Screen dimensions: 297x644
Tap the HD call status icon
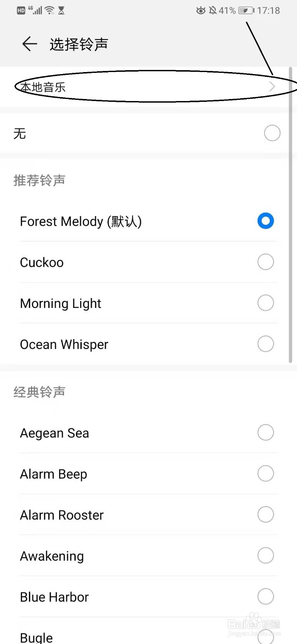coord(21,11)
